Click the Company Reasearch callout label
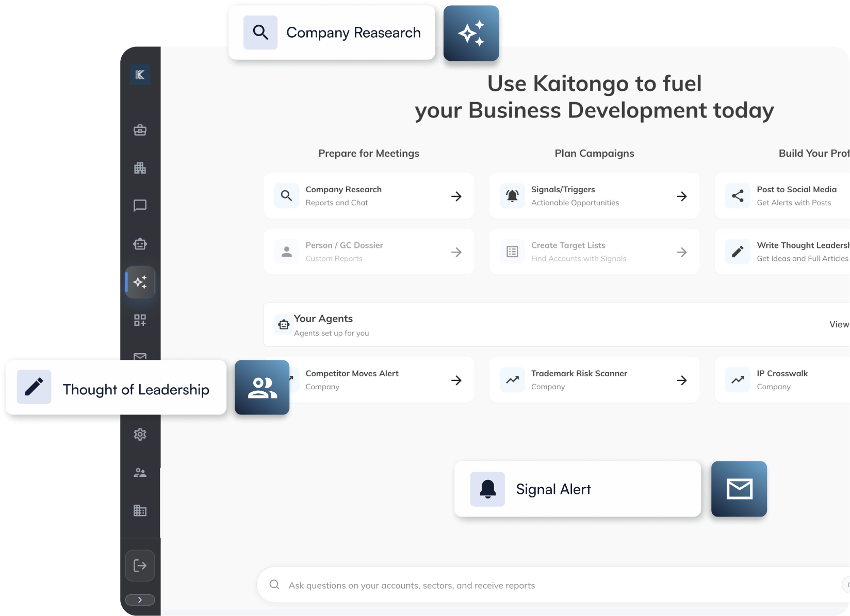Screen dimensions: 850x616 pyautogui.click(x=353, y=32)
